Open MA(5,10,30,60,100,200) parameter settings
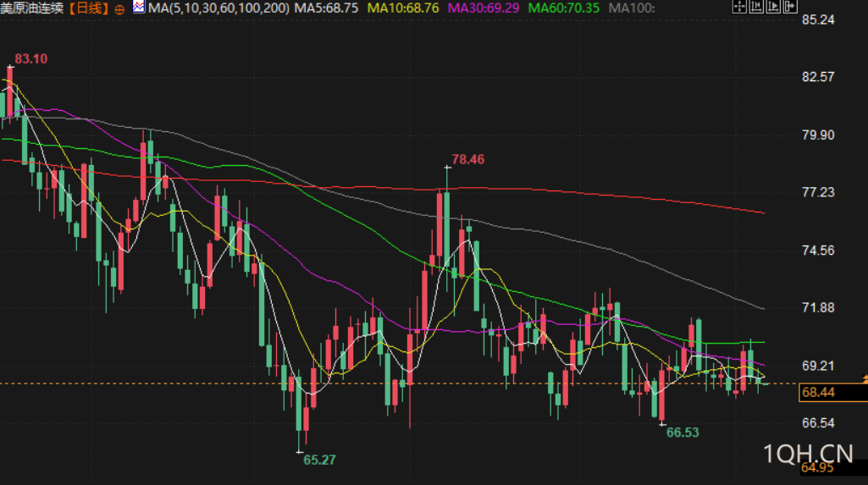 [x=219, y=8]
